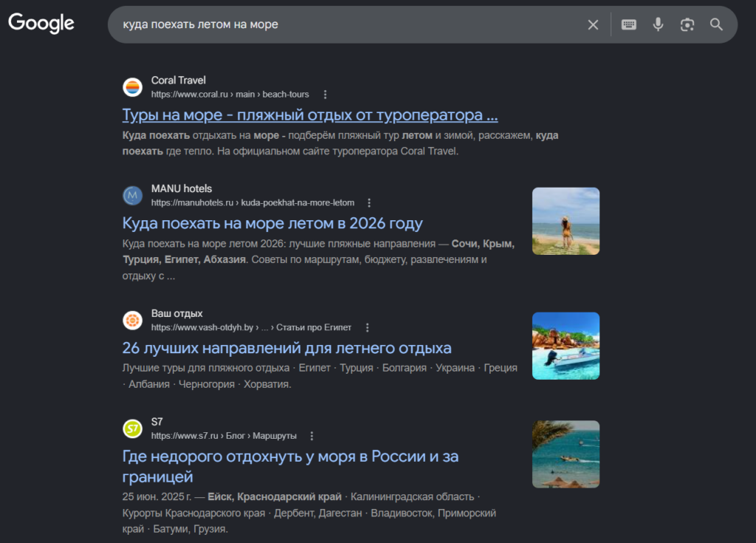Click the 'Ваш отдых' site name
The image size is (756, 543).
[177, 314]
